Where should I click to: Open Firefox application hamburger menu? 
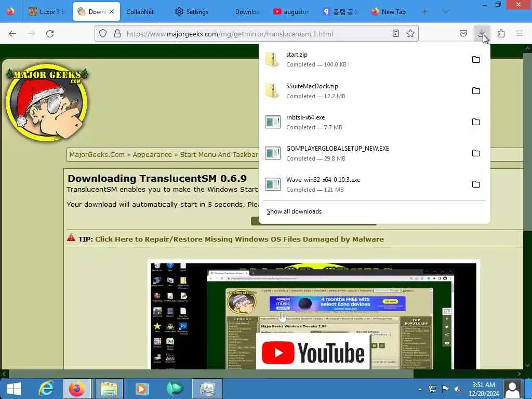pos(520,34)
